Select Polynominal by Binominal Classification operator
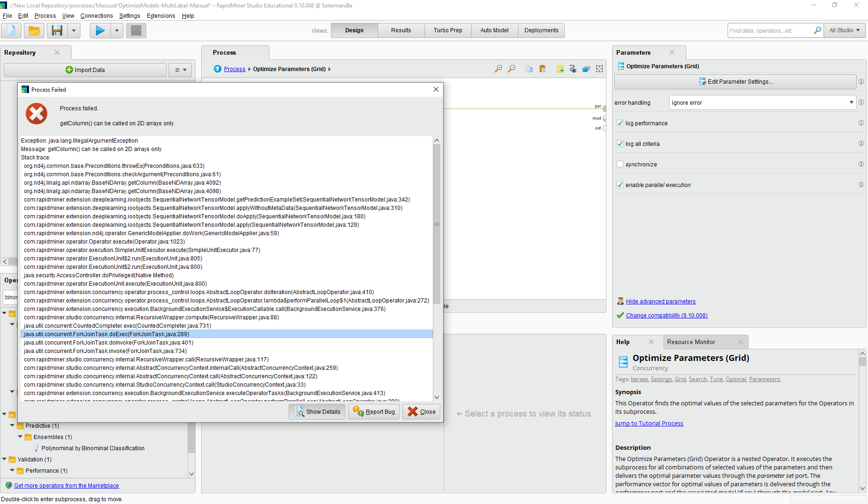 click(x=93, y=448)
